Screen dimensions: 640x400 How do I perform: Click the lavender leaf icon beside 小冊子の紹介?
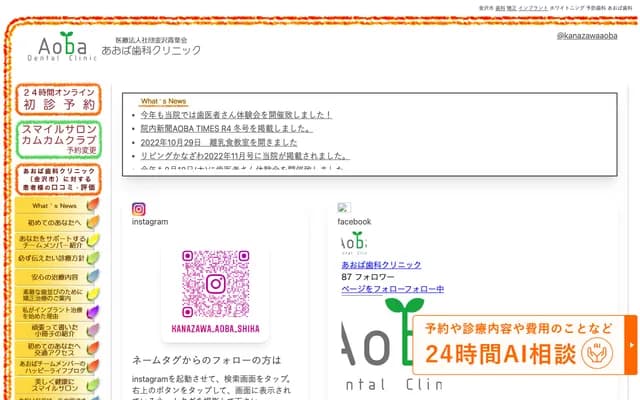(93, 330)
